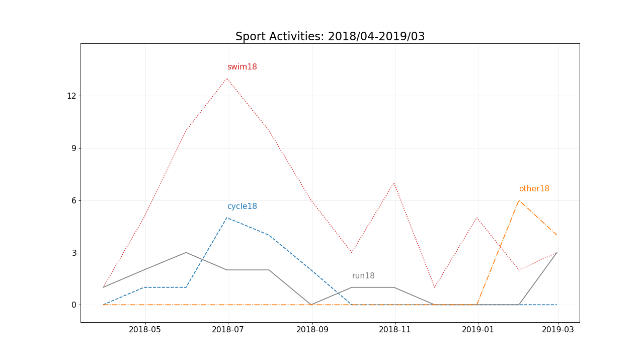Select the 'cycle18' series label
Image resolution: width=644 pixels, height=362 pixels.
tap(242, 206)
